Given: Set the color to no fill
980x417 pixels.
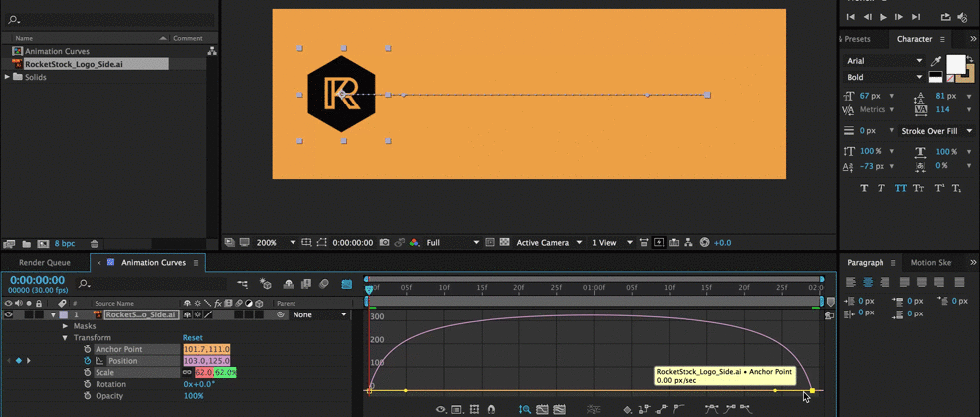Looking at the screenshot, I should point(950,79).
